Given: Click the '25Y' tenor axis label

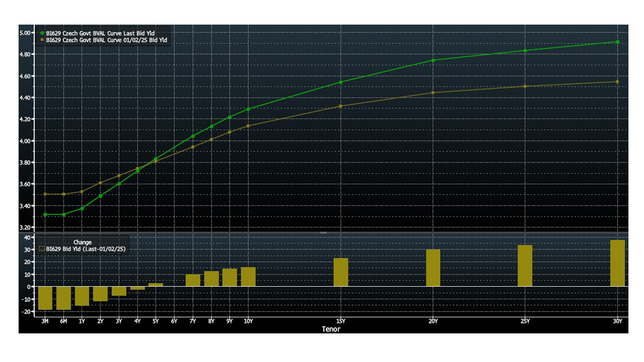Looking at the screenshot, I should tap(525, 321).
